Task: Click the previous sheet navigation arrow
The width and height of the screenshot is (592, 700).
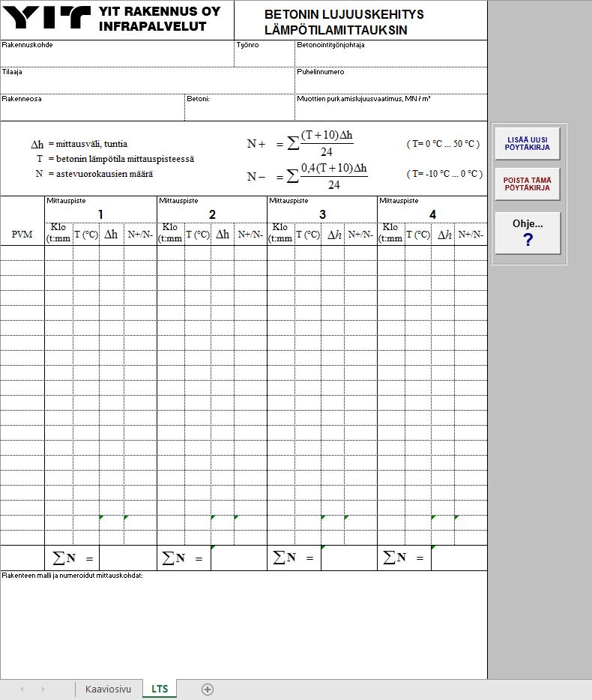Action: [x=22, y=690]
